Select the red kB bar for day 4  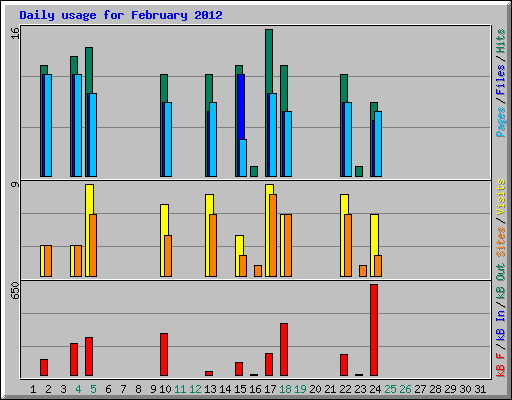tap(74, 359)
